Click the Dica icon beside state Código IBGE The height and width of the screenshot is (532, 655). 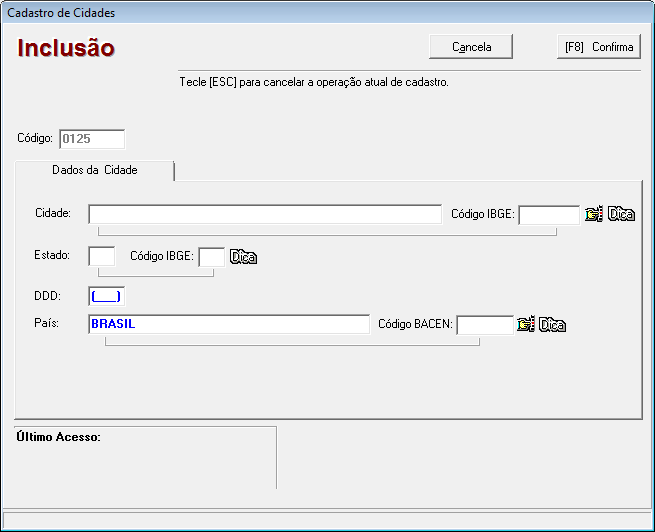pyautogui.click(x=244, y=257)
